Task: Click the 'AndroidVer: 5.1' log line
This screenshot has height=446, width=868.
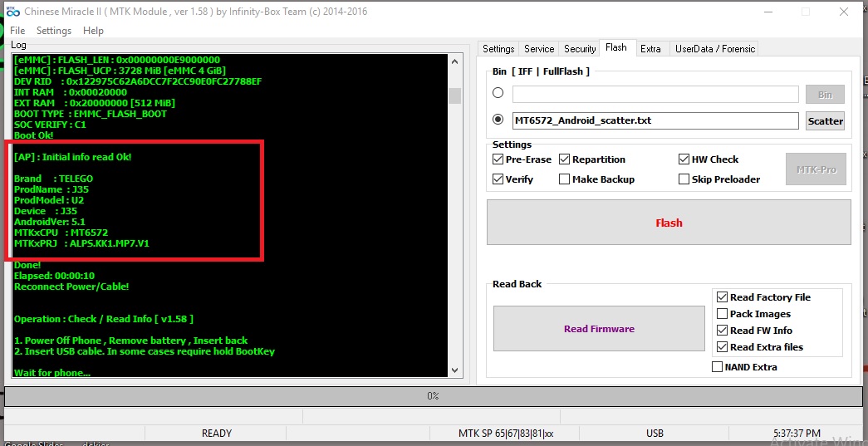Action: pyautogui.click(x=50, y=222)
